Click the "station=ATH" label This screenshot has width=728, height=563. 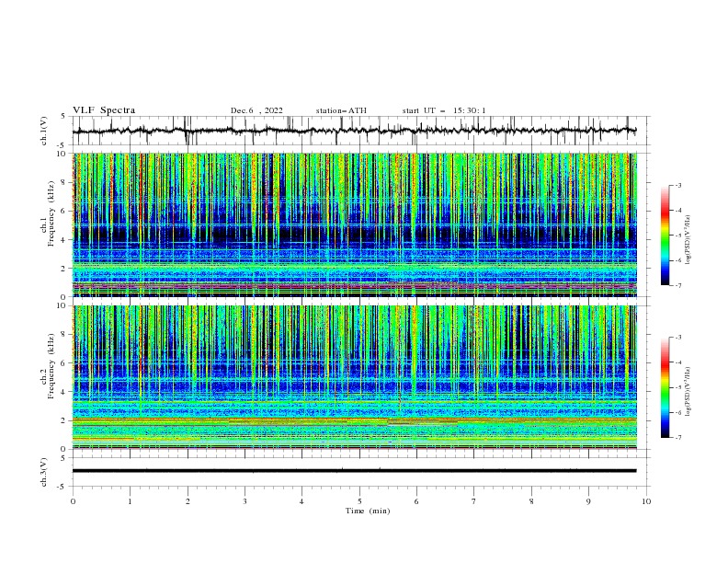341,110
